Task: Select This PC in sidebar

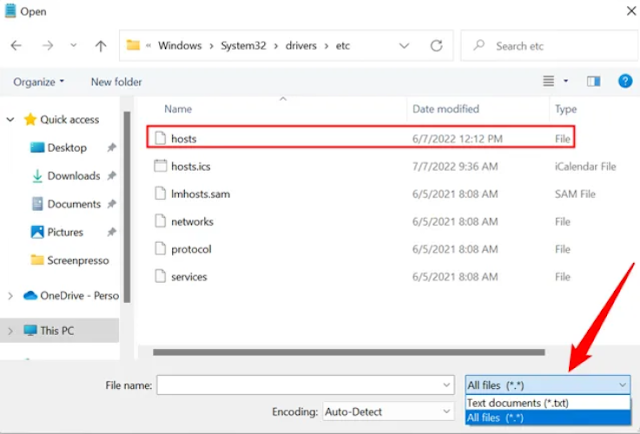Action: [57, 331]
